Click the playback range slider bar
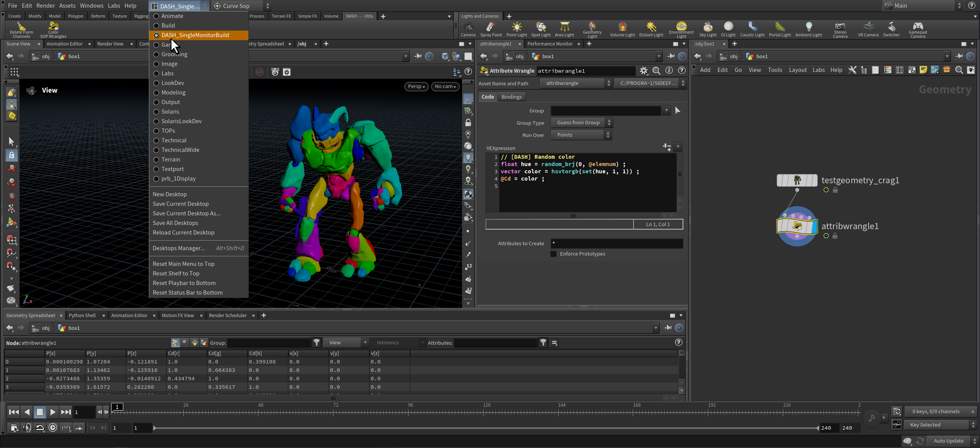The image size is (980, 448). (485, 428)
